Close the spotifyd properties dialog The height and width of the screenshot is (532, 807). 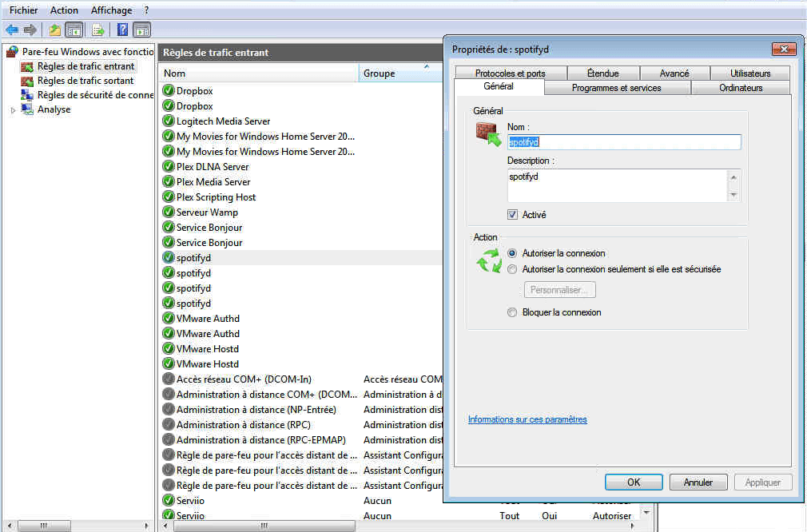pos(784,49)
